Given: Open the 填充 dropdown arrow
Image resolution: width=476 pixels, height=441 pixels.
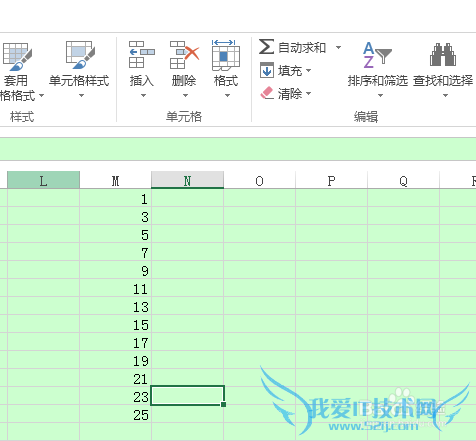Looking at the screenshot, I should 308,70.
